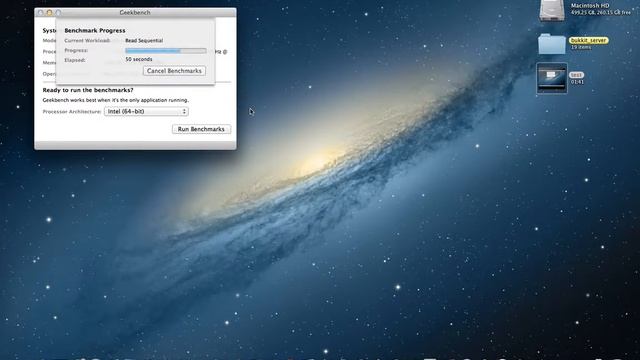Click the Geekbench window title bar

135,13
